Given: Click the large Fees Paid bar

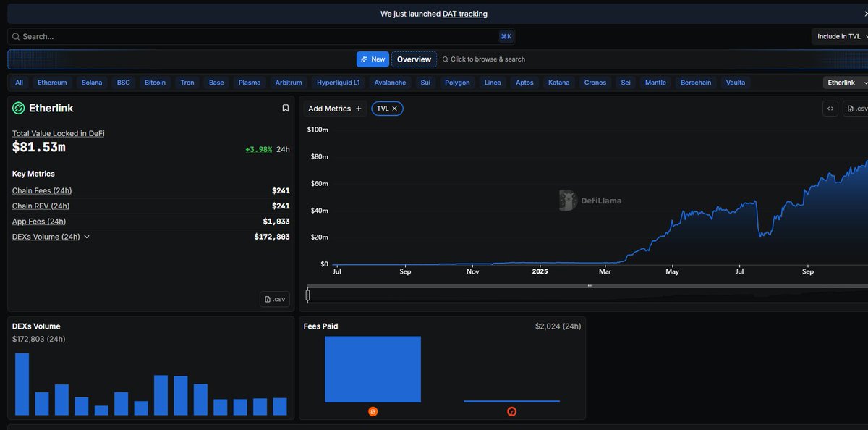Looking at the screenshot, I should pos(373,369).
